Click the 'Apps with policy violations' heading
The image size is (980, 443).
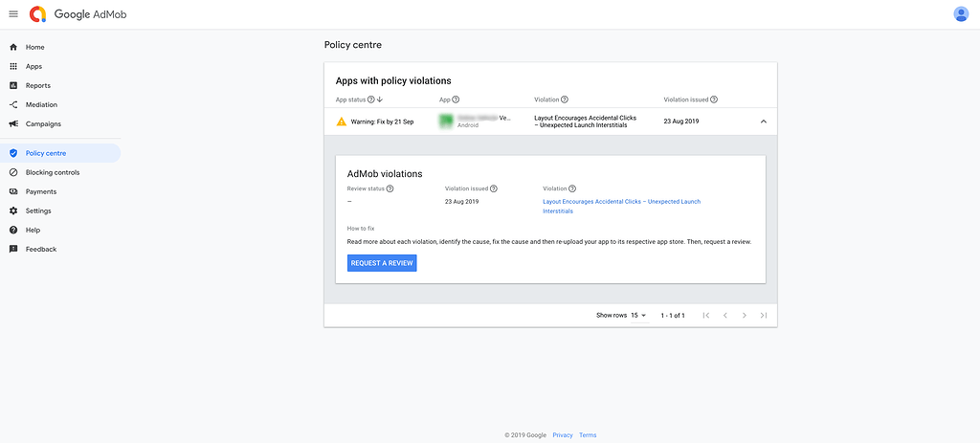[393, 80]
